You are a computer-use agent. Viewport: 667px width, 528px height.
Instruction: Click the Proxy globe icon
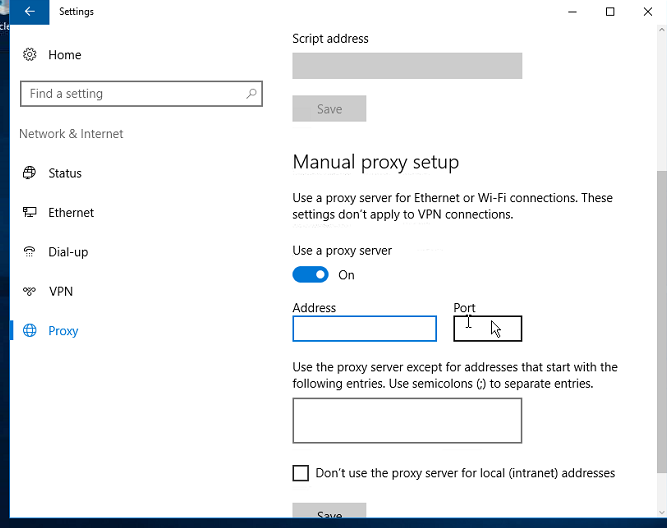click(29, 330)
